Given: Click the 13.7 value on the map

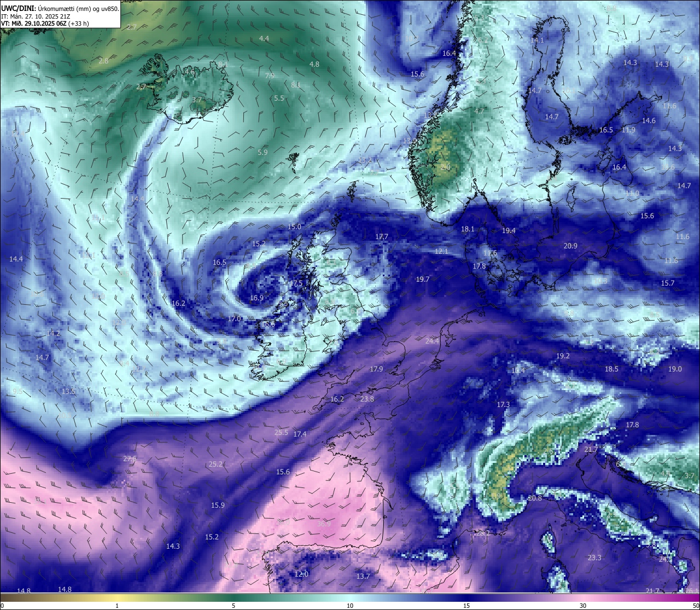Looking at the screenshot, I should (x=363, y=576).
